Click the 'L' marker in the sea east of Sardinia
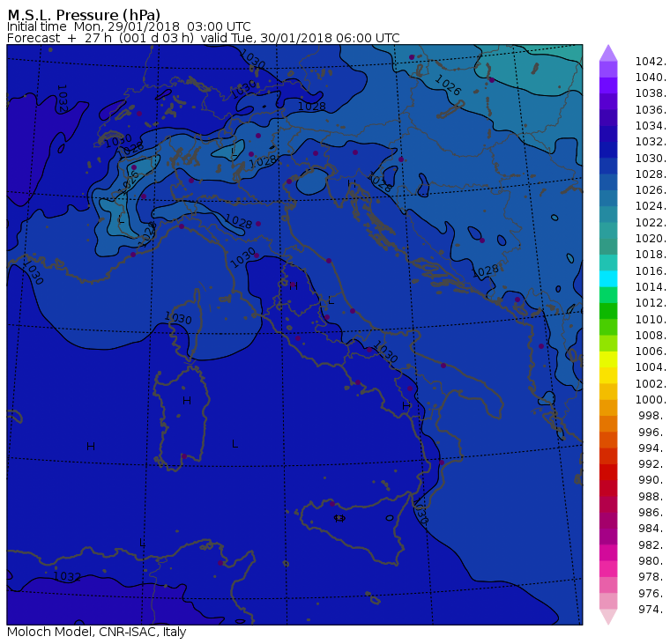This screenshot has height=644, width=670. coord(234,444)
